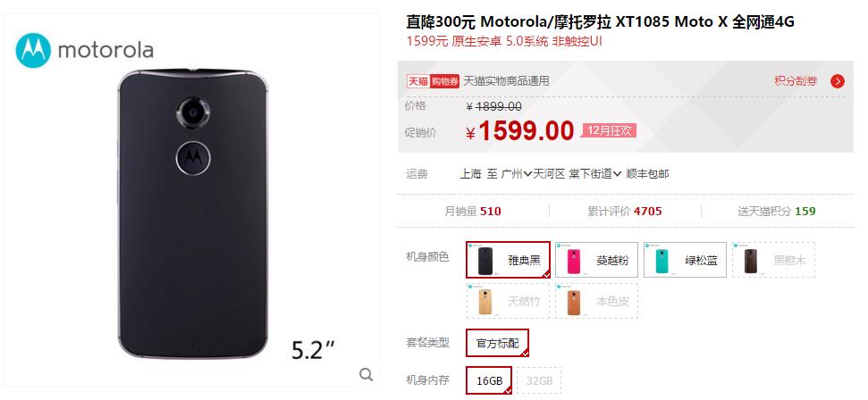This screenshot has width=868, height=400.
Task: Open the 广州 city dropdown
Action: click(517, 174)
